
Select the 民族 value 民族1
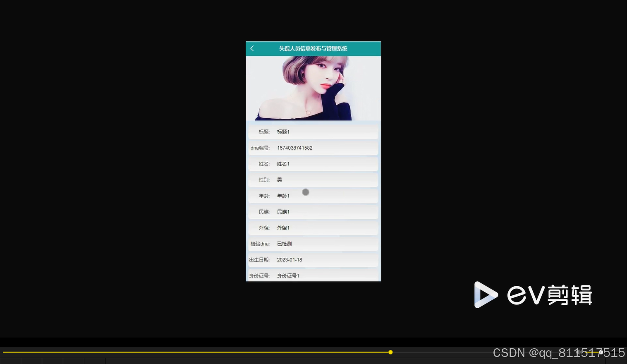[x=283, y=212]
